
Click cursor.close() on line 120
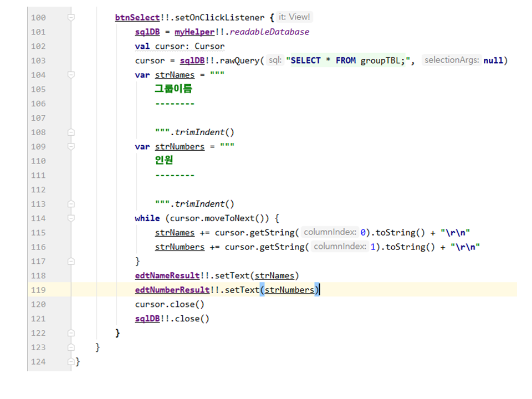point(170,304)
